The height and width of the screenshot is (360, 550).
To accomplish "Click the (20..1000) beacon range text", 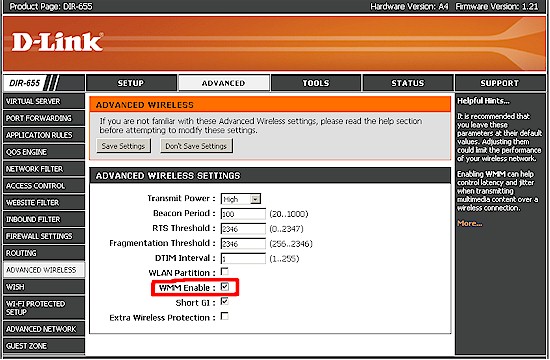I will 289,214.
